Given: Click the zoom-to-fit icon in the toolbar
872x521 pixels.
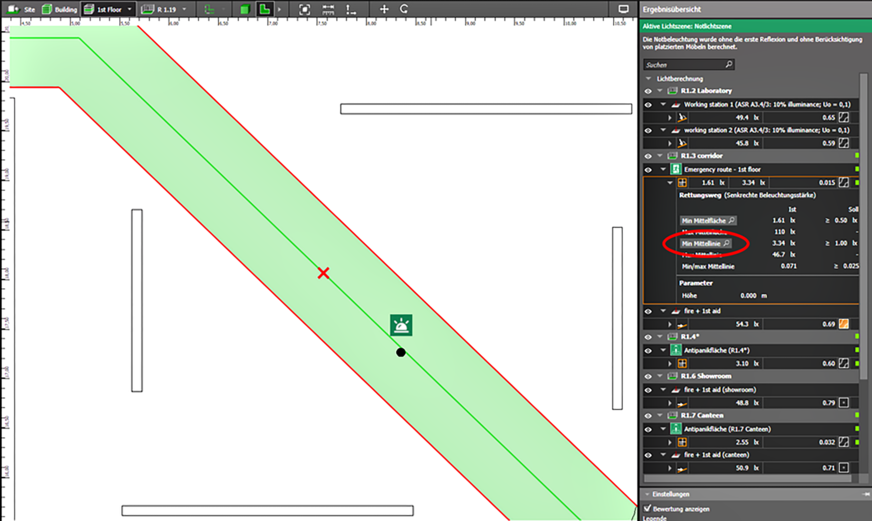Looking at the screenshot, I should [x=304, y=8].
